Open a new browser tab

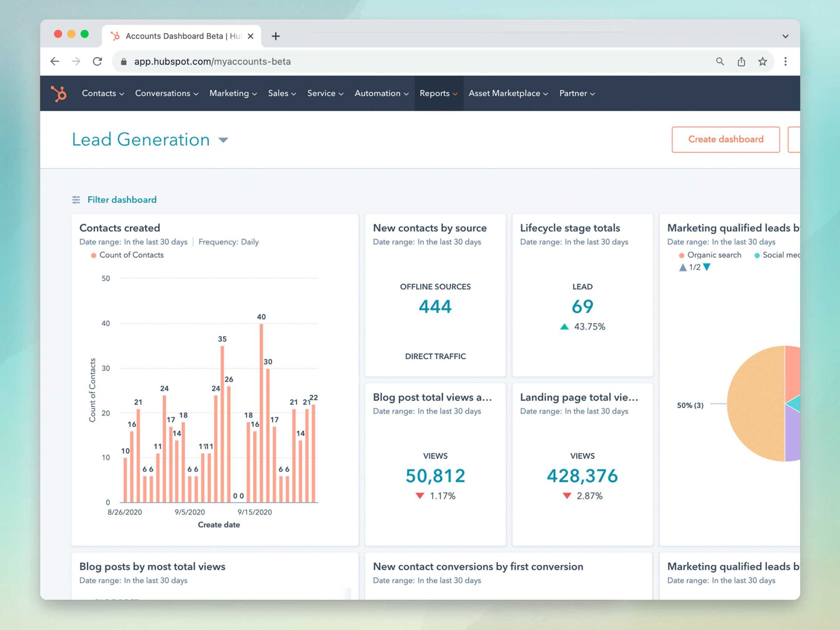276,36
